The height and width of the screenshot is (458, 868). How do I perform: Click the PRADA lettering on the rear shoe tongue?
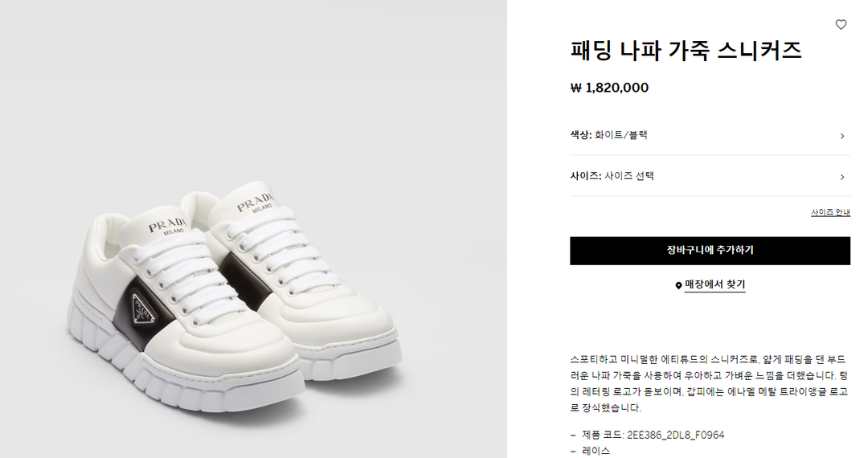[256, 202]
